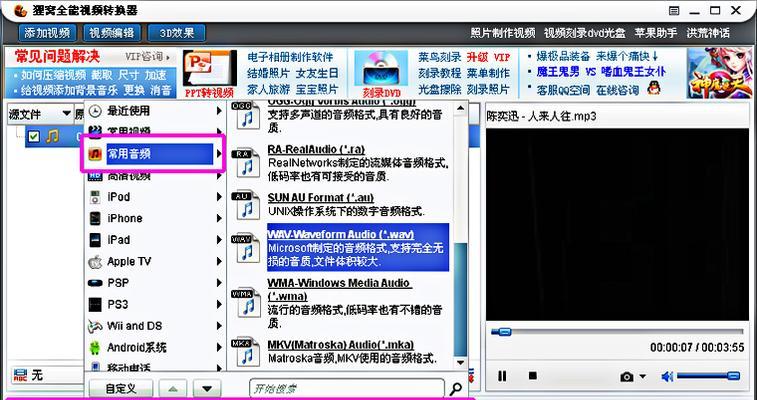
Task: Click the PSP console icon
Action: pos(95,283)
